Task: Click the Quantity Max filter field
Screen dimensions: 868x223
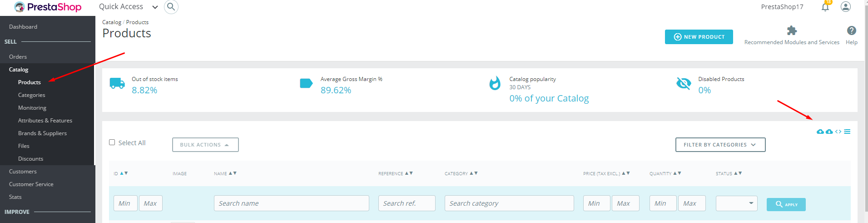Action: pos(692,203)
